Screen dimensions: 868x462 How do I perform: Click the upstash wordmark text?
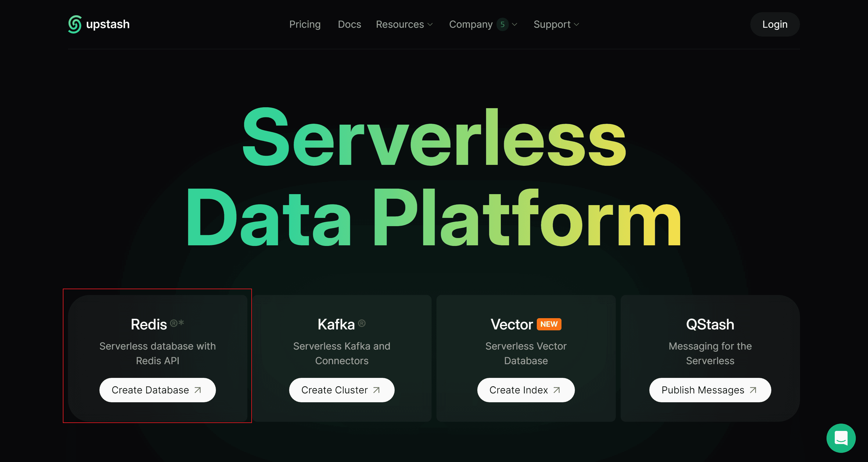(x=108, y=25)
